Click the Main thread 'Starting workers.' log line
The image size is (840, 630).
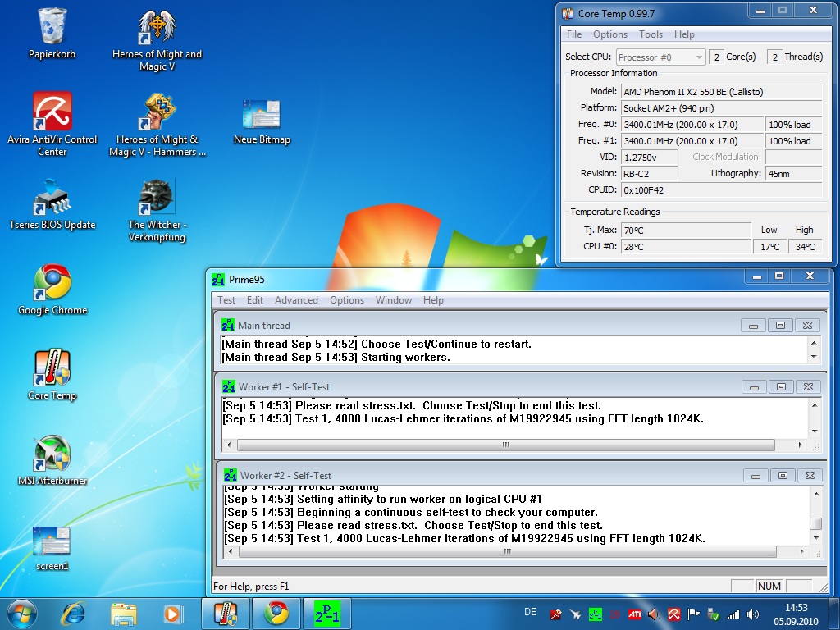click(x=336, y=358)
